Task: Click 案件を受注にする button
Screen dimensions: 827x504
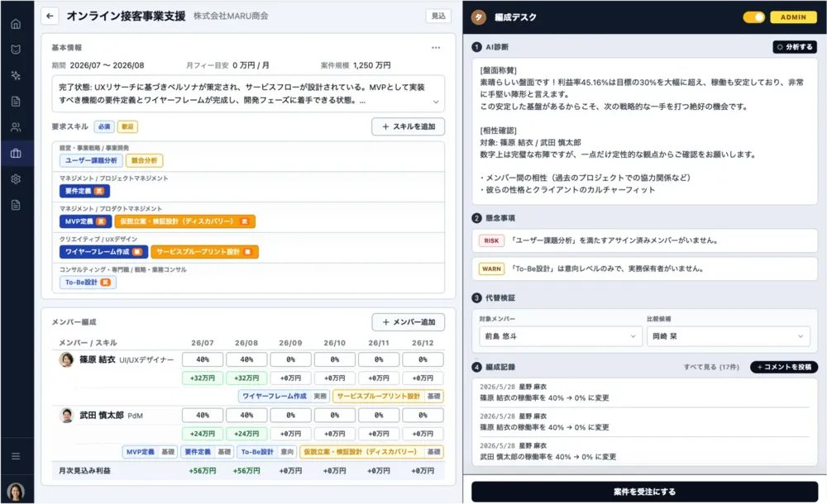Action: click(x=644, y=492)
